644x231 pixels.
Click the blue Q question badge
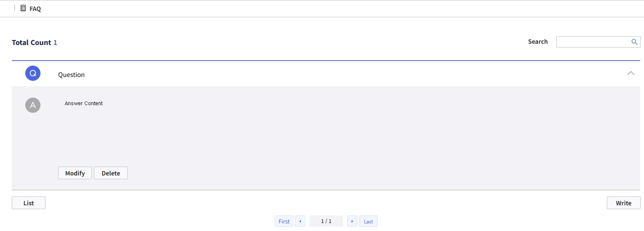pyautogui.click(x=33, y=73)
